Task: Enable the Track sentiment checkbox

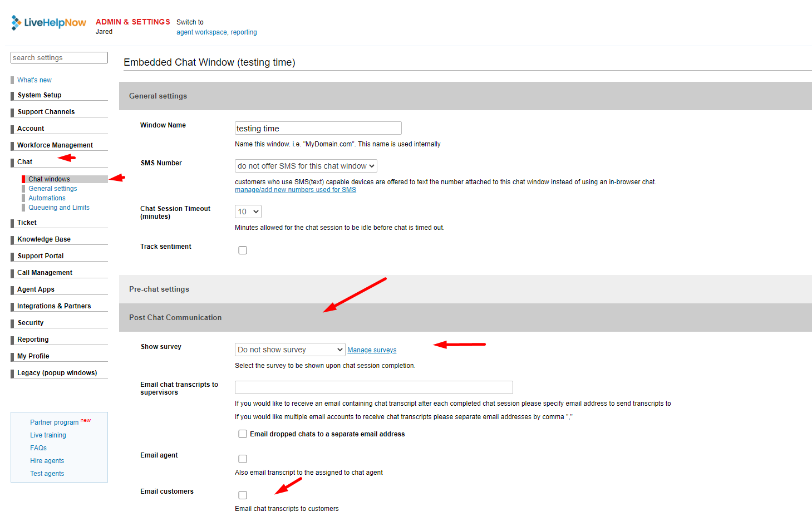Action: (x=243, y=250)
